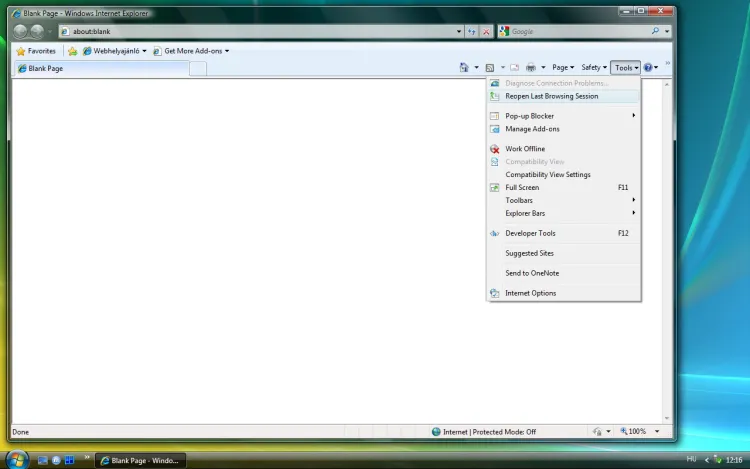Click the blue Help icon
The height and width of the screenshot is (469, 750).
click(648, 67)
